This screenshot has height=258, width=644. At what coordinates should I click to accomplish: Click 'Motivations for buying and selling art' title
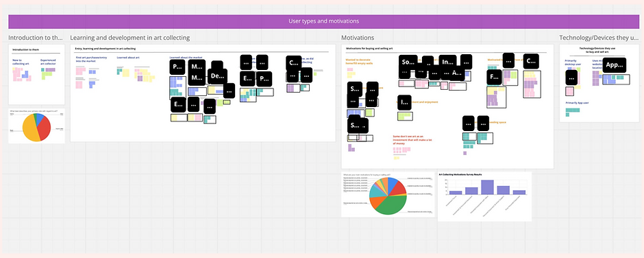(x=370, y=49)
